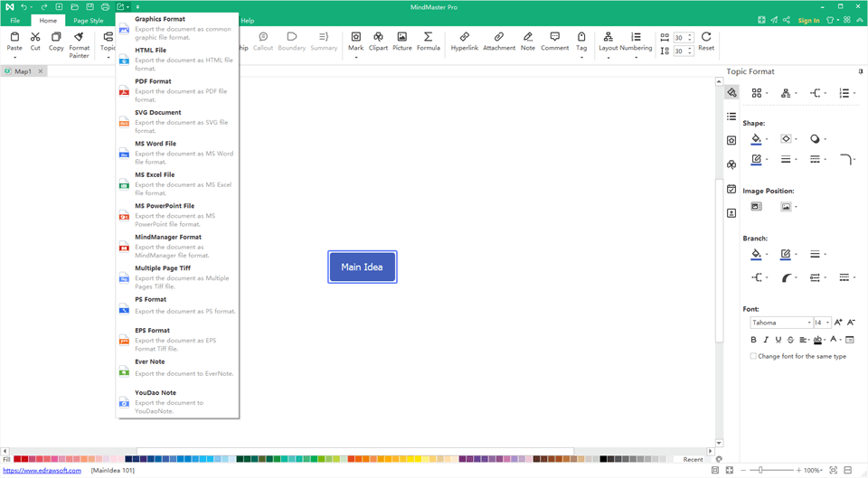Switch to the Page Style tab
The width and height of the screenshot is (868, 478).
89,20
